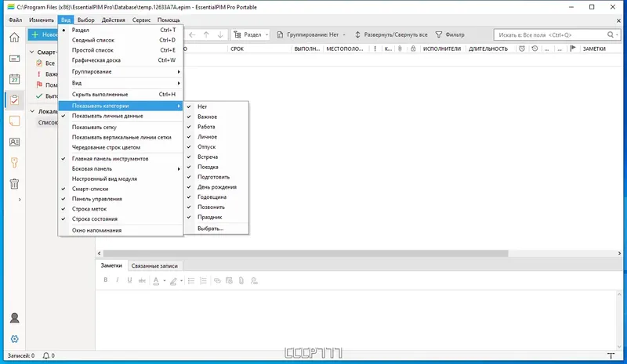Screen dimensions: 627x364
Task: Expand the sidebar with chevron arrow
Action: pyautogui.click(x=20, y=200)
